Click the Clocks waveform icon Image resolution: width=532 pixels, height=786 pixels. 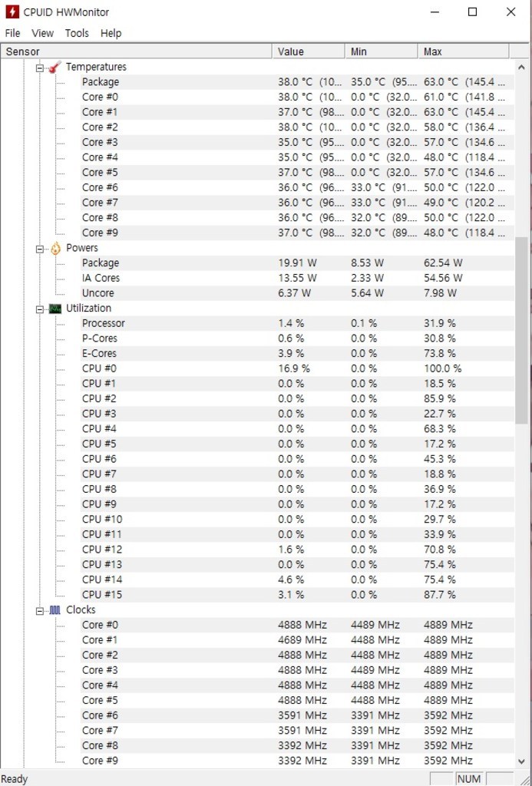click(x=55, y=610)
